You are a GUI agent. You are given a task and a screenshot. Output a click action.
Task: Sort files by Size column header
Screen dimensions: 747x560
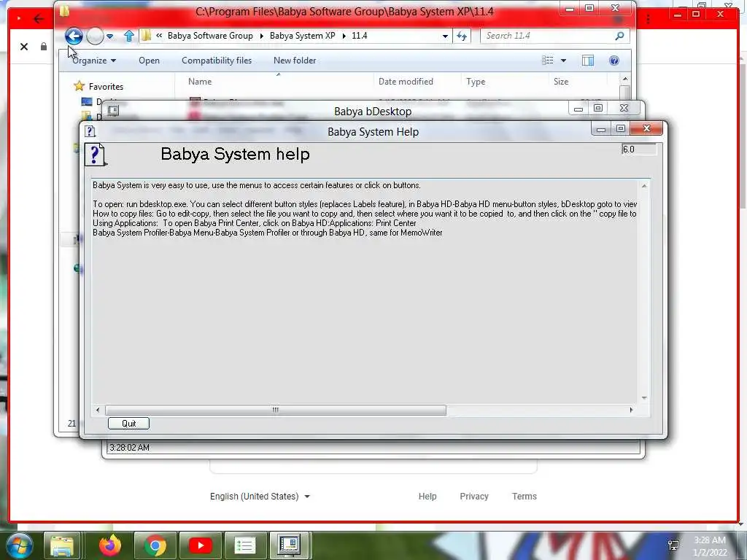tap(561, 82)
